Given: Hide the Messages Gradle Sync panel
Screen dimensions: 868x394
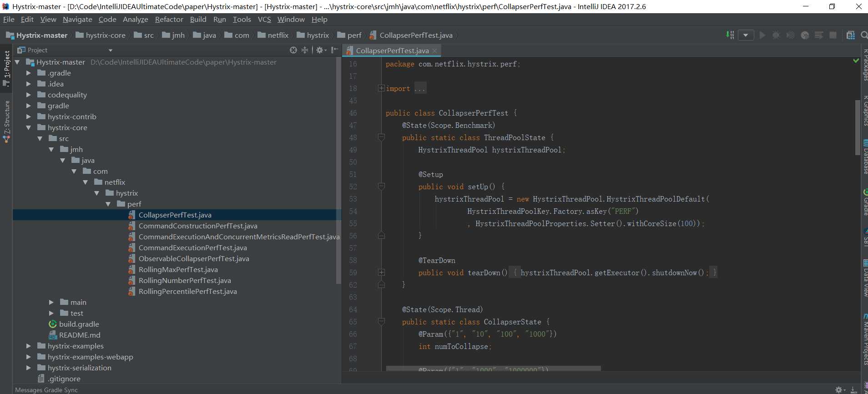Looking at the screenshot, I should pyautogui.click(x=853, y=390).
